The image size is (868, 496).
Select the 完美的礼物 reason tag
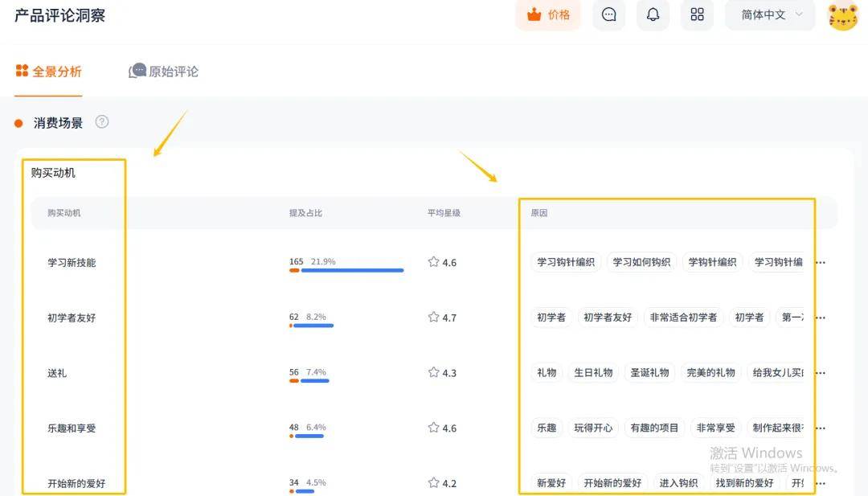tap(710, 372)
